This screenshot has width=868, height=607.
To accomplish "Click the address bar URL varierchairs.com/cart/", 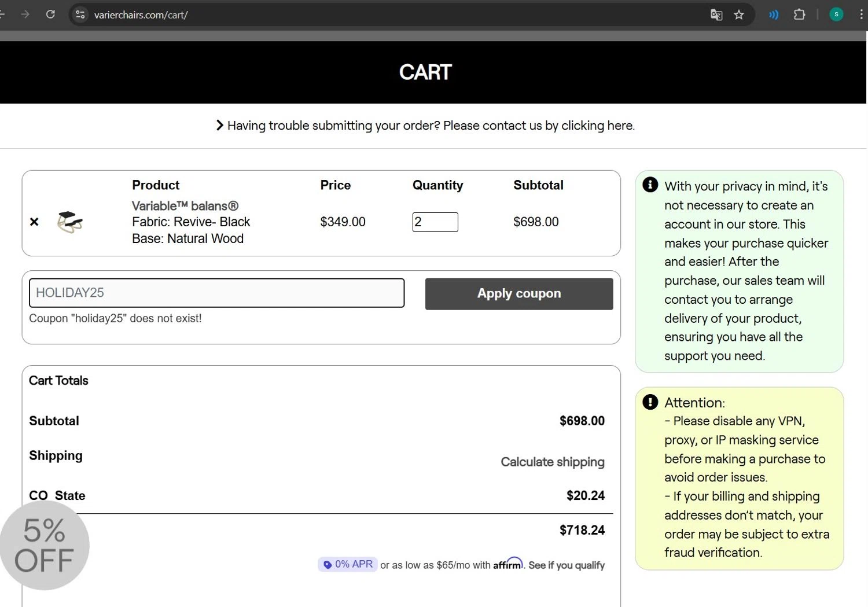I will coord(141,15).
